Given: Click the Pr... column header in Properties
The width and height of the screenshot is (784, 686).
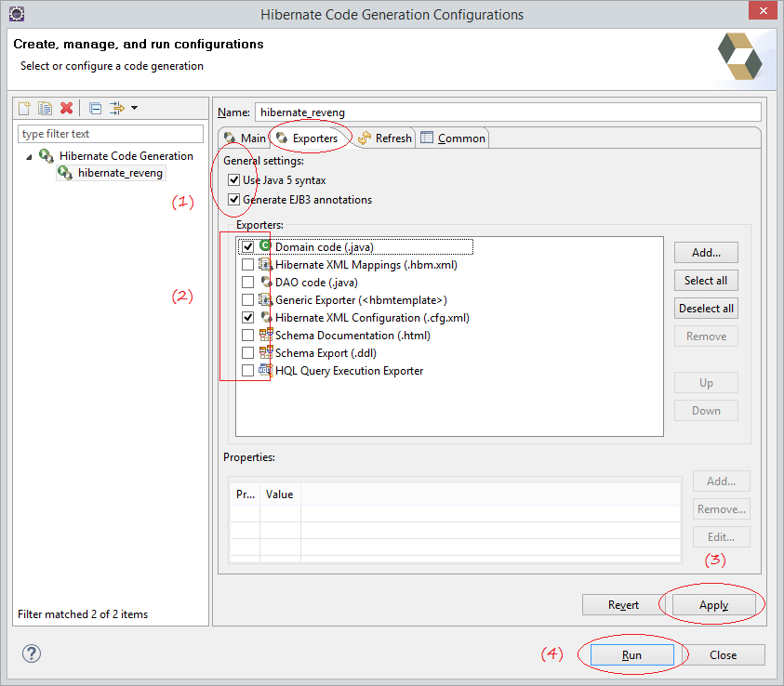Looking at the screenshot, I should (x=245, y=495).
